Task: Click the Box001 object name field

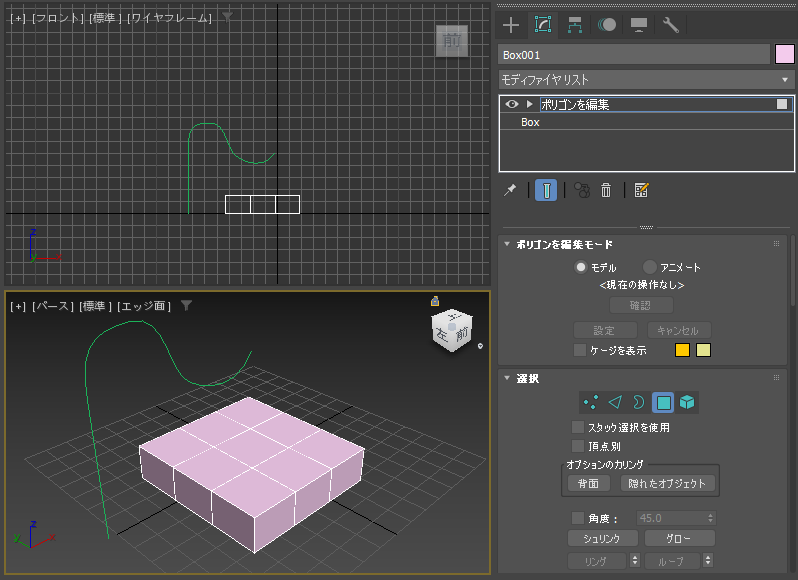Action: pos(634,55)
